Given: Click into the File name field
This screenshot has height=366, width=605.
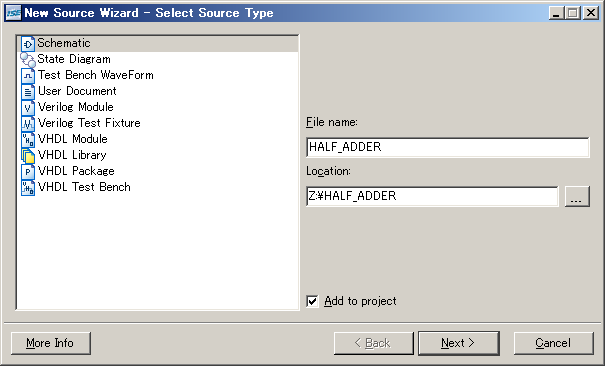Looking at the screenshot, I should 448,147.
